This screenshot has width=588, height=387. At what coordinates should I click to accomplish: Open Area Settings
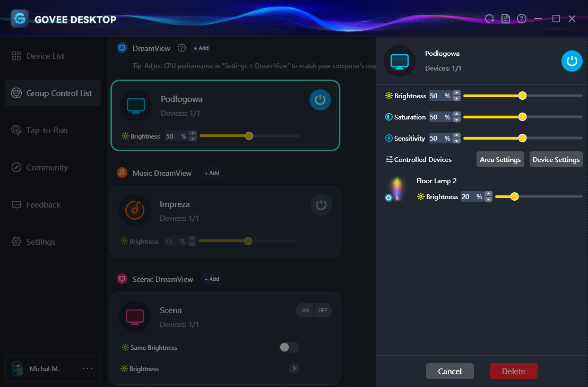click(500, 159)
